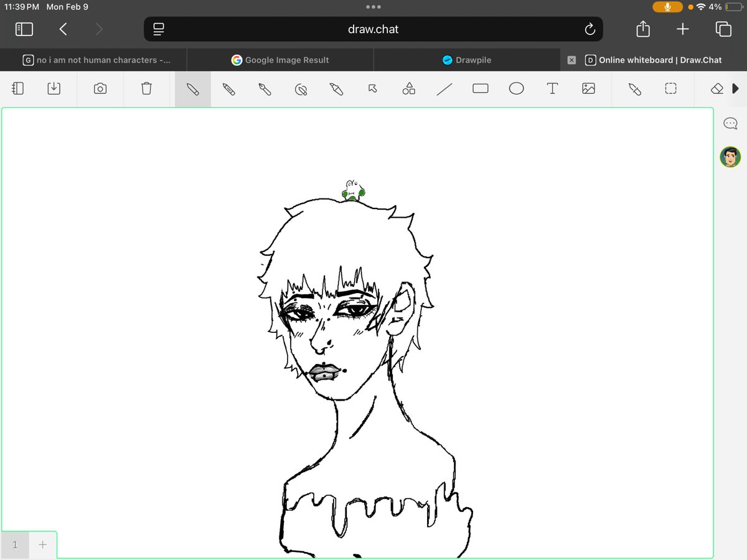The width and height of the screenshot is (747, 560).
Task: Tap the orange microphone indicator
Action: [x=667, y=7]
